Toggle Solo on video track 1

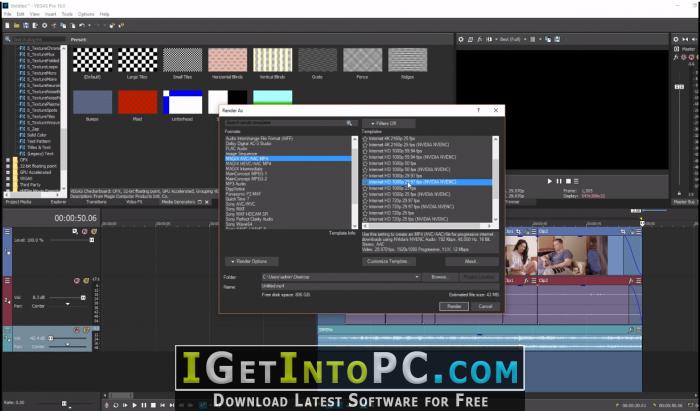tap(94, 232)
